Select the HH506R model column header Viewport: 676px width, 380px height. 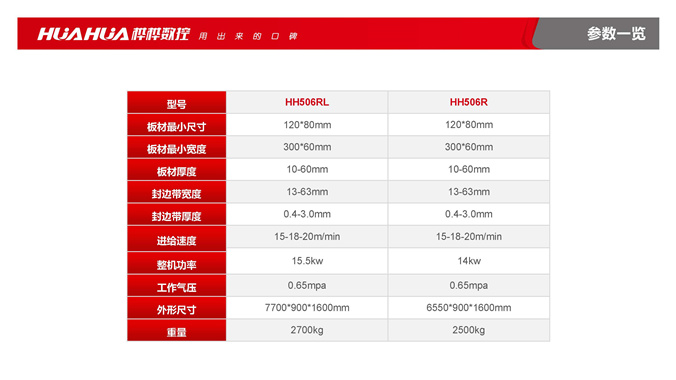469,102
